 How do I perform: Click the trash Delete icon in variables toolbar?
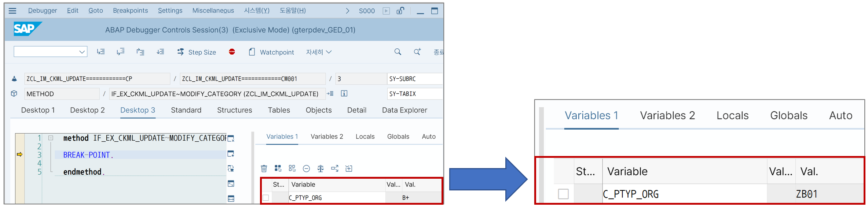point(264,168)
